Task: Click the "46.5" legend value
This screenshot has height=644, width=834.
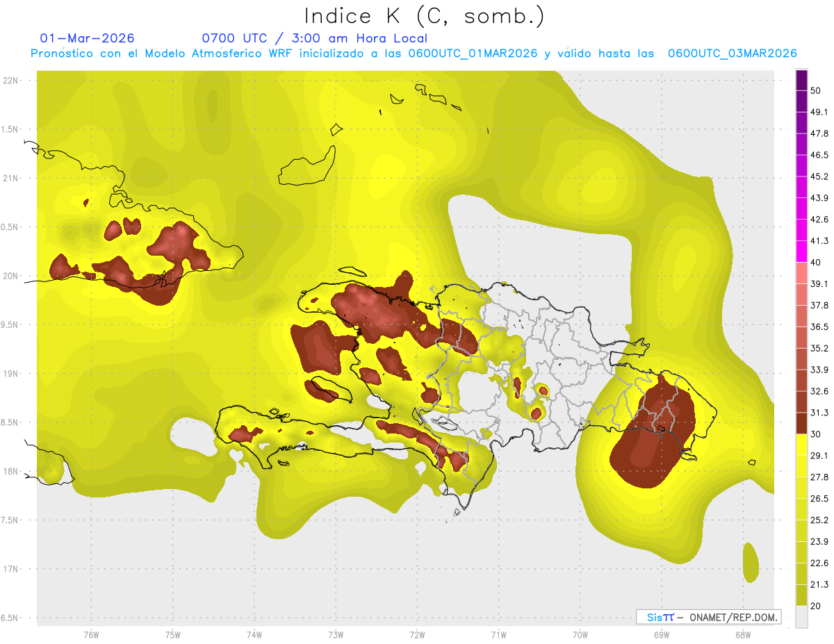Action: pos(819,155)
